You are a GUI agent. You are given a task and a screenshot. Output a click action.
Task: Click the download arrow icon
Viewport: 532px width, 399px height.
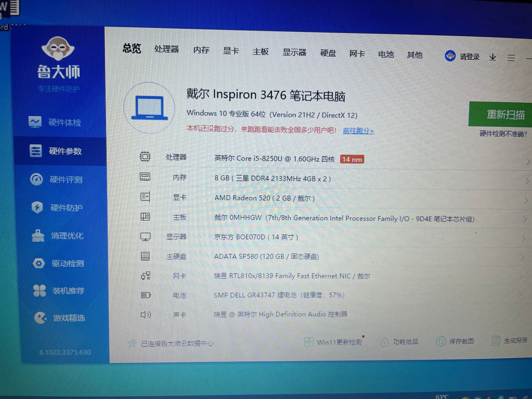click(x=492, y=57)
